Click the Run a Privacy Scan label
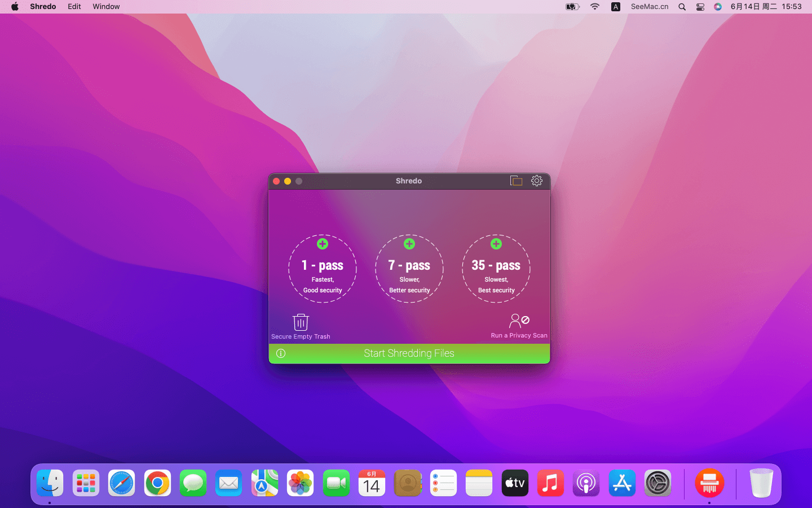This screenshot has width=812, height=508. (x=519, y=335)
